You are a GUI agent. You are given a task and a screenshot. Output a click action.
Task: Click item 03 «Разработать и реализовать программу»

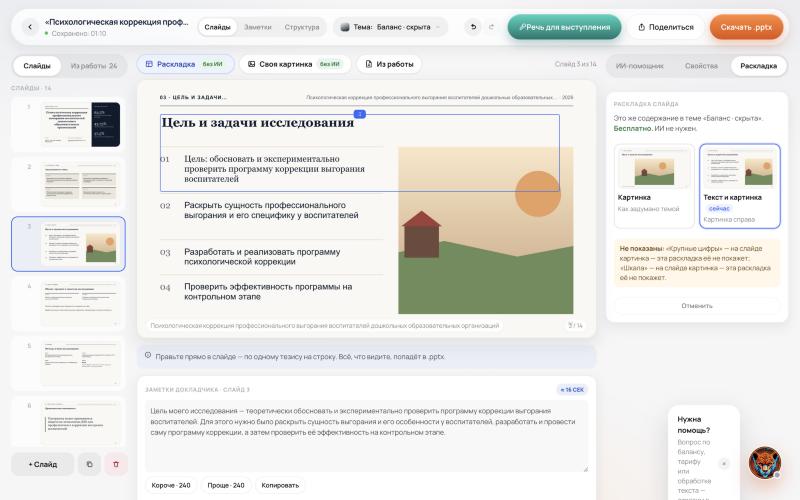pos(262,257)
